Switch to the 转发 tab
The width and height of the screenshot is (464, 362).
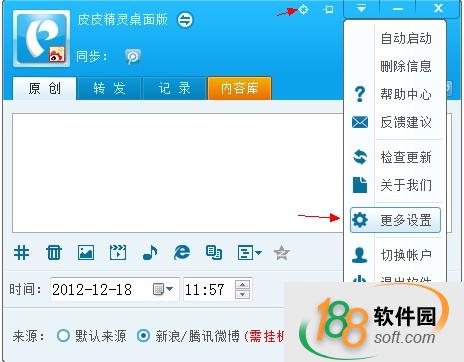click(x=109, y=88)
